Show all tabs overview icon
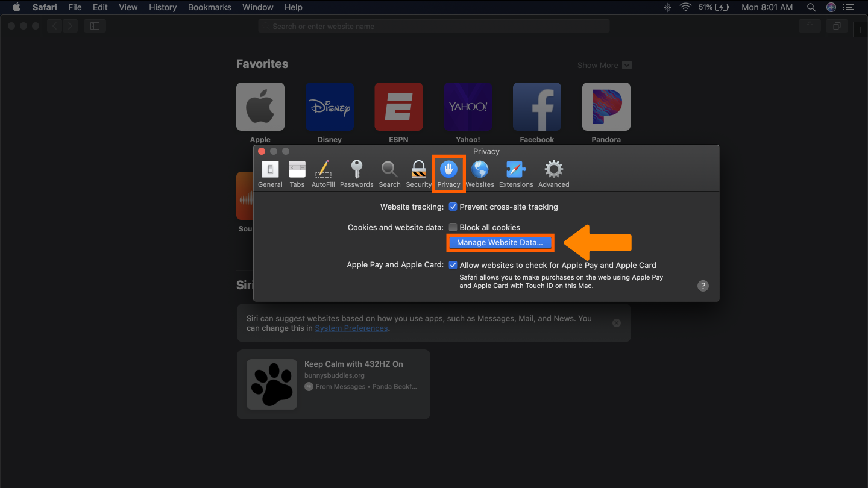This screenshot has height=488, width=868. pyautogui.click(x=837, y=26)
